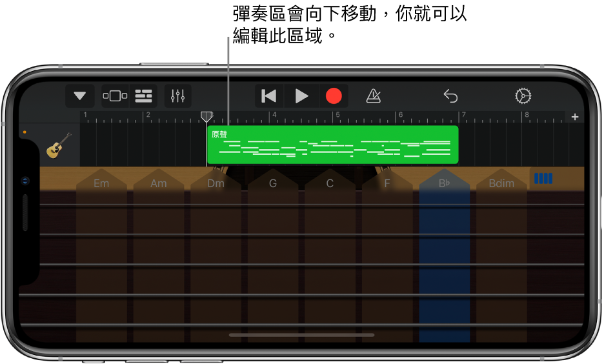The image size is (604, 364).
Task: Tap the Bdim chord strip
Action: tap(501, 256)
